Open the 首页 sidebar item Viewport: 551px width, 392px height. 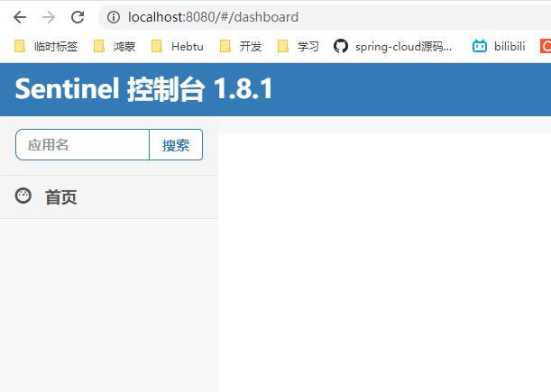[x=109, y=197]
